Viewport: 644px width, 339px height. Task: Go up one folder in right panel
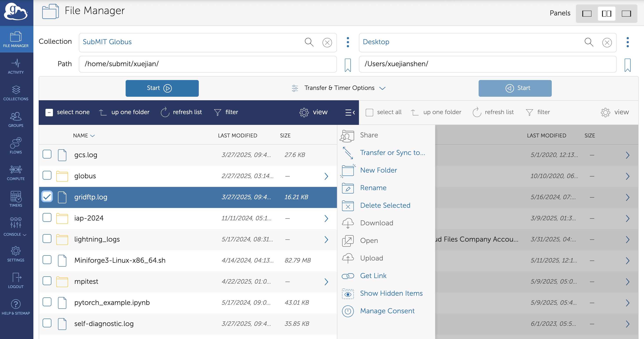[x=436, y=112]
